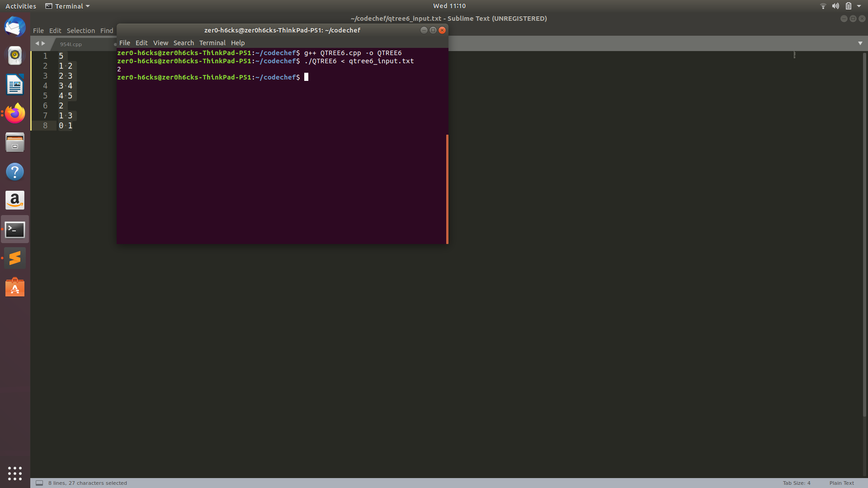Select the Plain Text syntax selector
This screenshot has height=488, width=868.
(x=841, y=483)
